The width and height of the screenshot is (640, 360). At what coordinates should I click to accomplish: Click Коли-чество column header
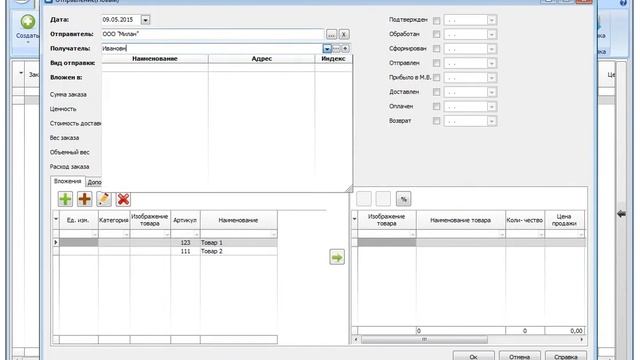pyautogui.click(x=525, y=220)
